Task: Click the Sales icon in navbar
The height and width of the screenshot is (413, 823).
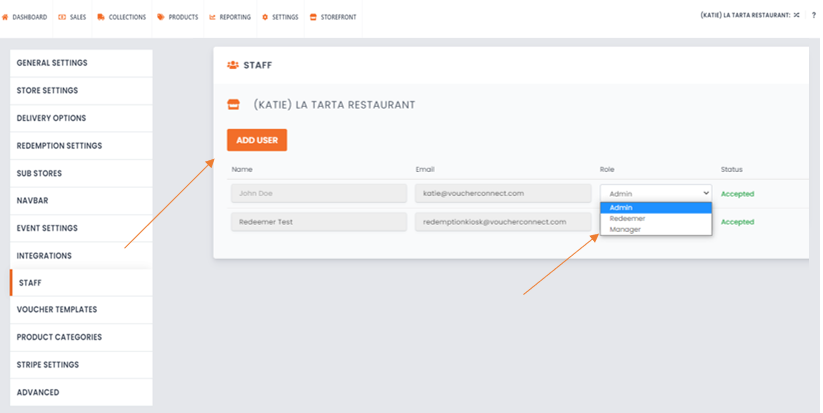Action: tap(62, 17)
